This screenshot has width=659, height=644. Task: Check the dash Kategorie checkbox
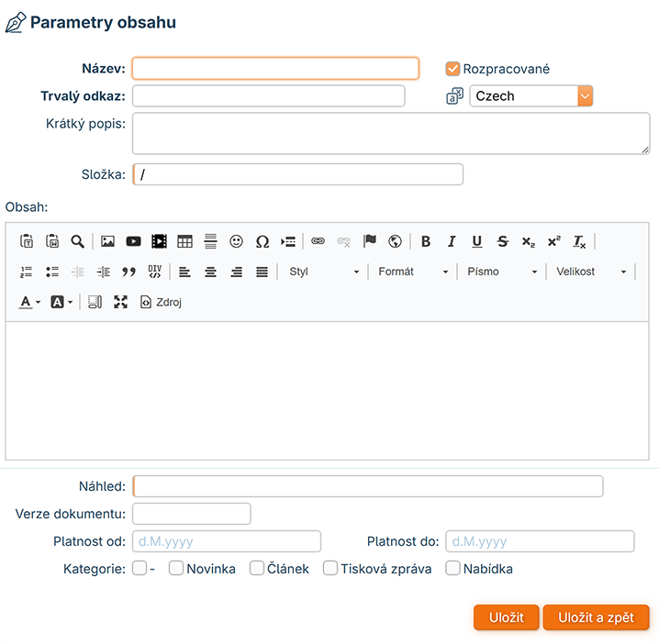click(140, 569)
